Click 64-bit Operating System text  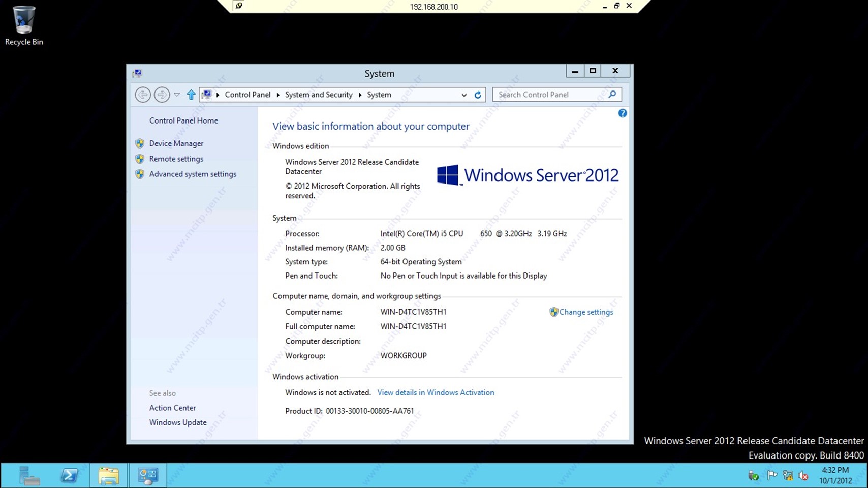(x=421, y=262)
